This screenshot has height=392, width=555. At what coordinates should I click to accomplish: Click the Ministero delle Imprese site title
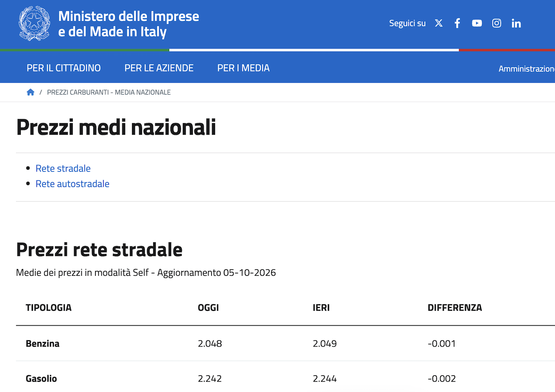coord(129,24)
